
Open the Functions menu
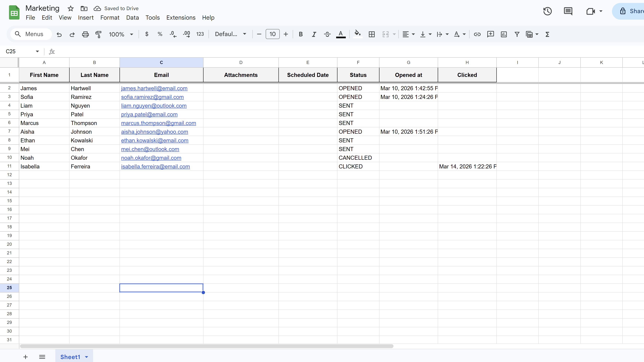click(547, 34)
